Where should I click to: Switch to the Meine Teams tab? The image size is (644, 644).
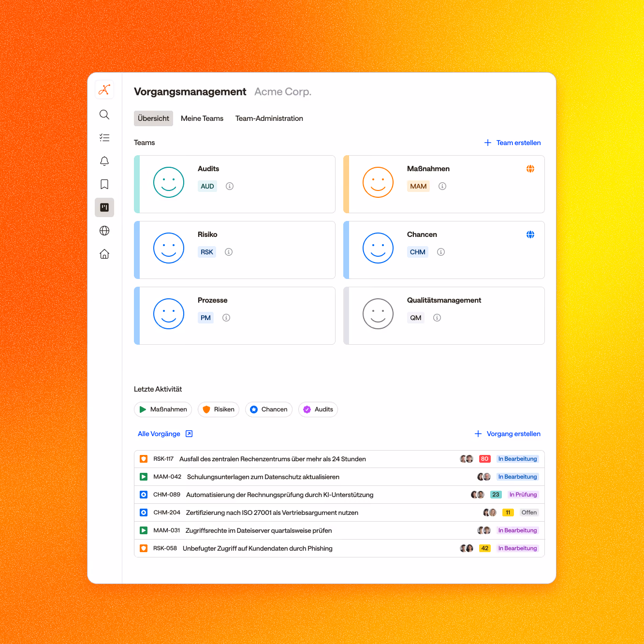pos(202,118)
